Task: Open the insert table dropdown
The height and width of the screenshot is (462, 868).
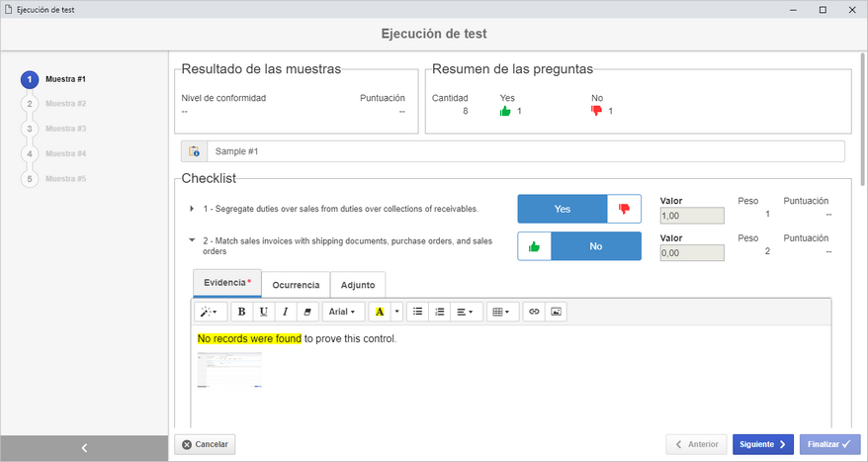Action: pos(502,312)
